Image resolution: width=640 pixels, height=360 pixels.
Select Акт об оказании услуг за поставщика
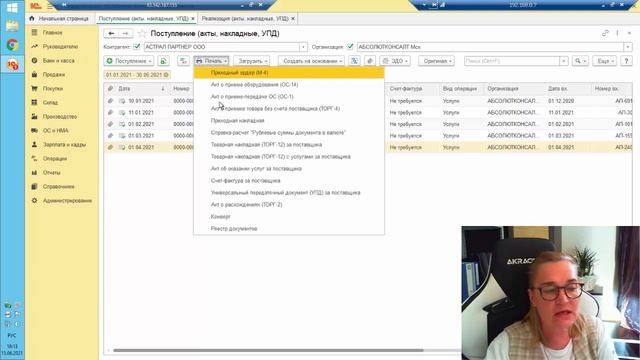[289, 169]
